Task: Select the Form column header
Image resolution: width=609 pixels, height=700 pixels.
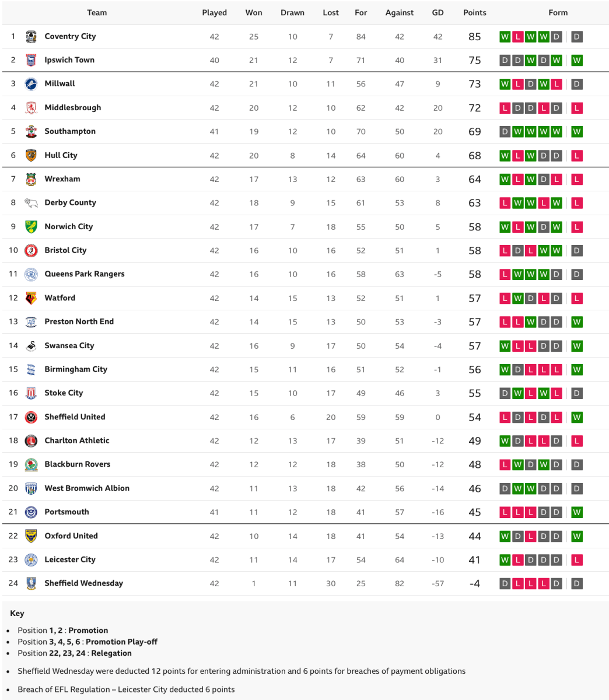Action: [558, 12]
